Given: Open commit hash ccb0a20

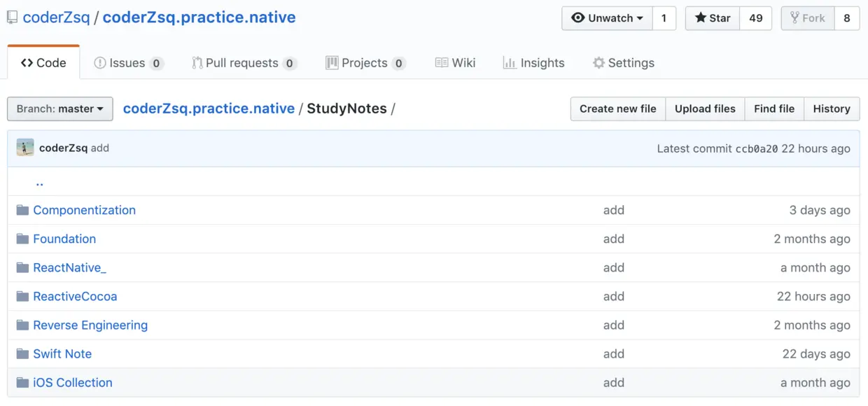Looking at the screenshot, I should tap(757, 148).
